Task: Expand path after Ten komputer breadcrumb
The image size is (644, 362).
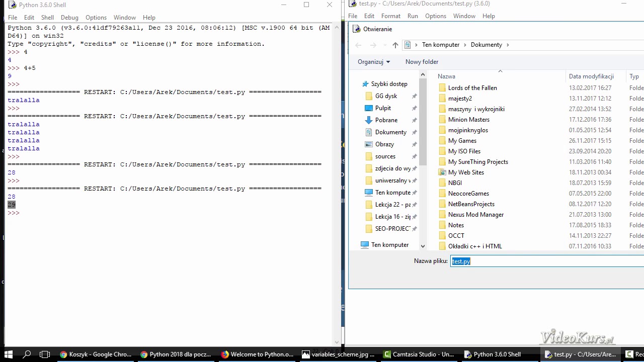Action: 465,45
